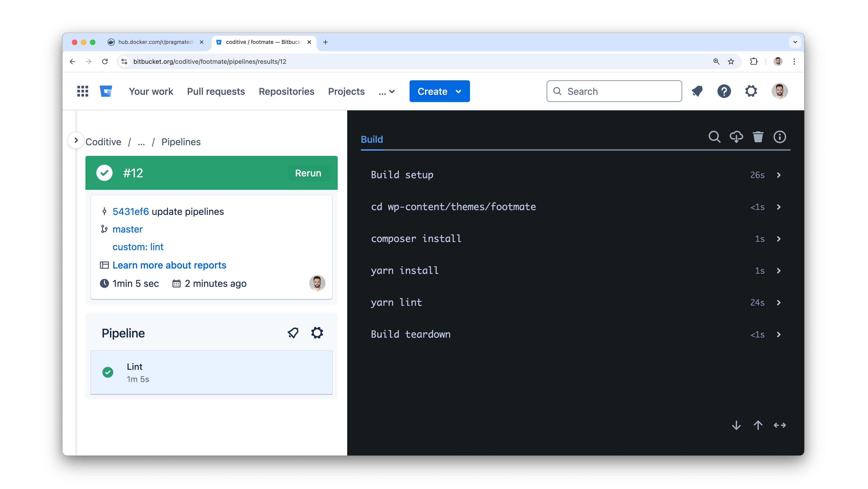The width and height of the screenshot is (868, 489).
Task: Delete the build log with trash icon
Action: click(758, 137)
